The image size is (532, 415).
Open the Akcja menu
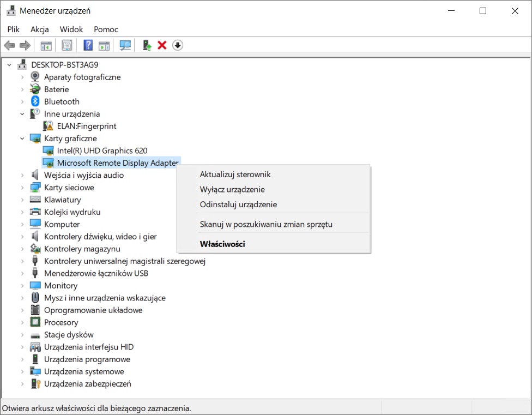coord(40,29)
